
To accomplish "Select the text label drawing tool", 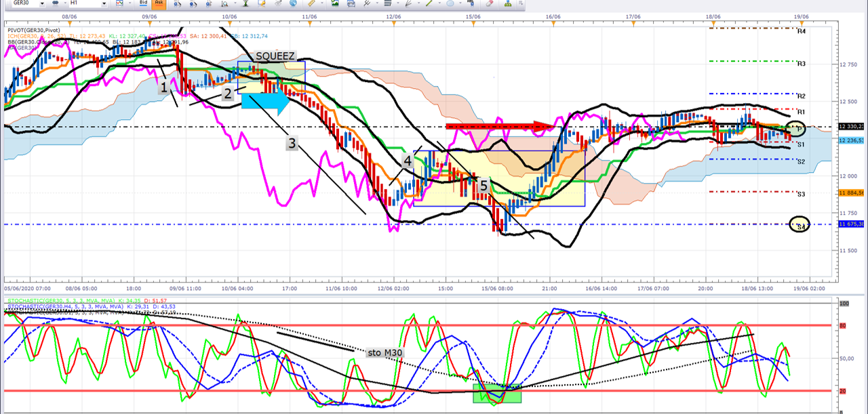I will point(470,3).
